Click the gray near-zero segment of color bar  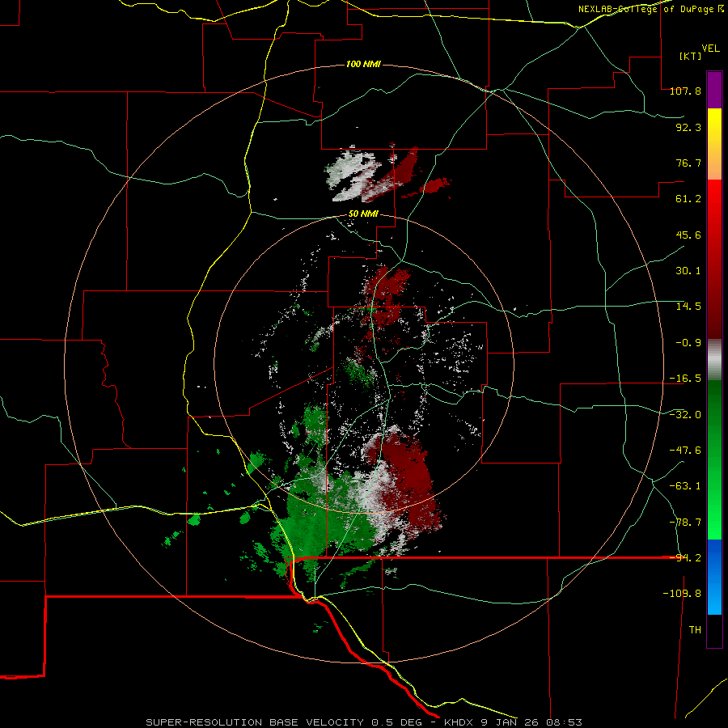(x=714, y=360)
